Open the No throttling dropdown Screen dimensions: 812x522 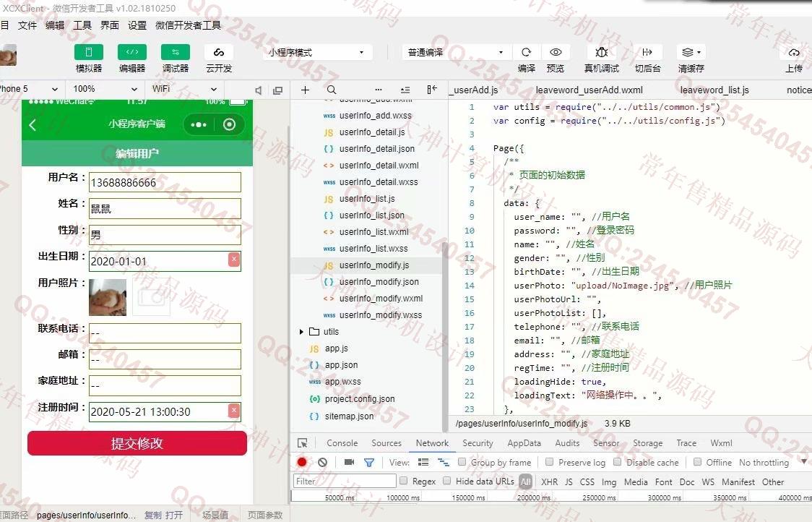(x=772, y=462)
